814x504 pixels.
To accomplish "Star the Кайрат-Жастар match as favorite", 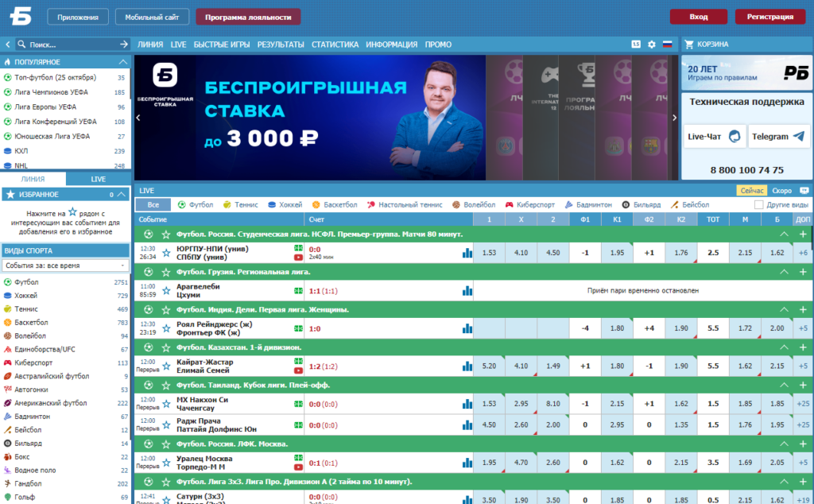I will (x=166, y=366).
